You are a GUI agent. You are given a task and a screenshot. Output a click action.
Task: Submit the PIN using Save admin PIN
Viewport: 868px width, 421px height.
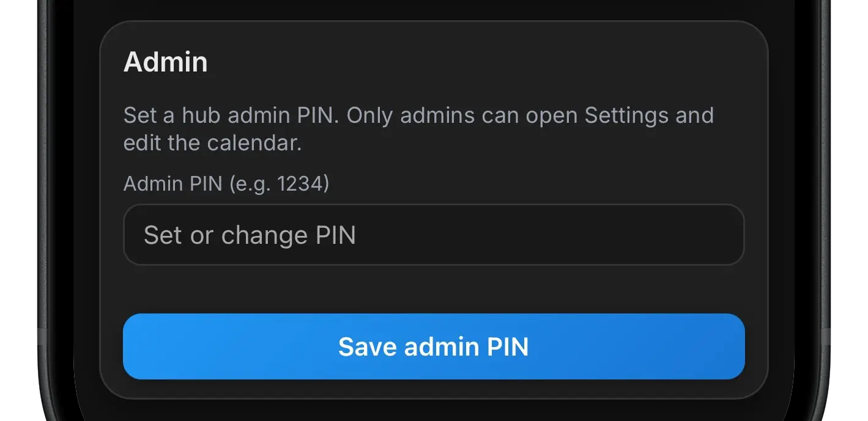433,346
